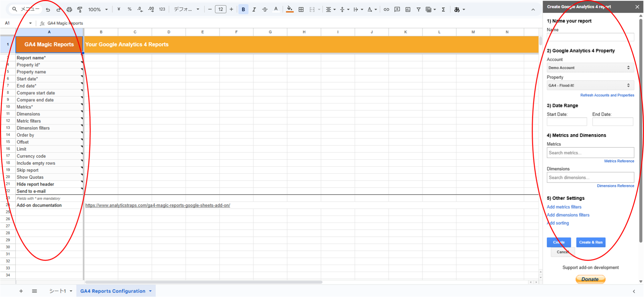Click the End Date field
Viewport: 644px width, 297px height.
[x=612, y=122]
